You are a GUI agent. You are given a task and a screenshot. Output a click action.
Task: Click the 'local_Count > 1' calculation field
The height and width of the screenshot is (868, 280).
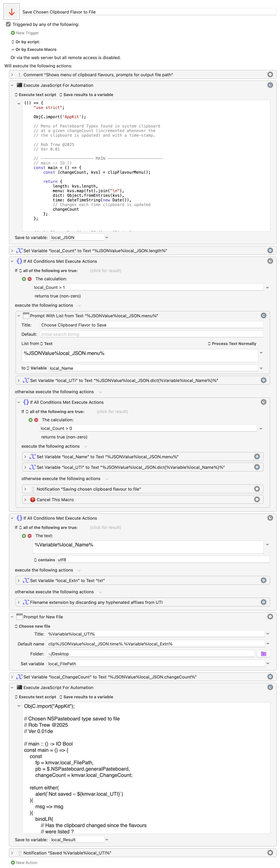[x=148, y=287]
